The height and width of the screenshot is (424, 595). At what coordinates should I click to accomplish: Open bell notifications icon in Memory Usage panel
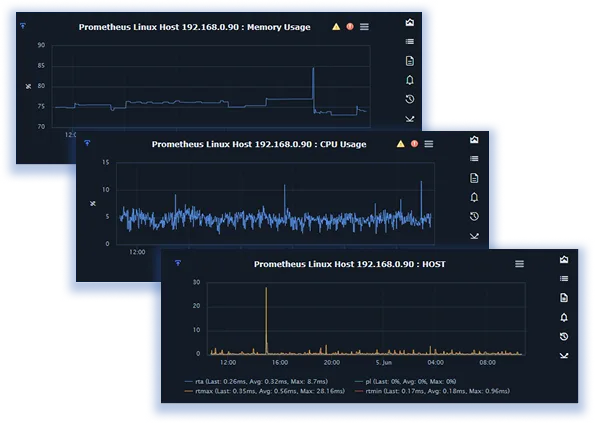(410, 80)
